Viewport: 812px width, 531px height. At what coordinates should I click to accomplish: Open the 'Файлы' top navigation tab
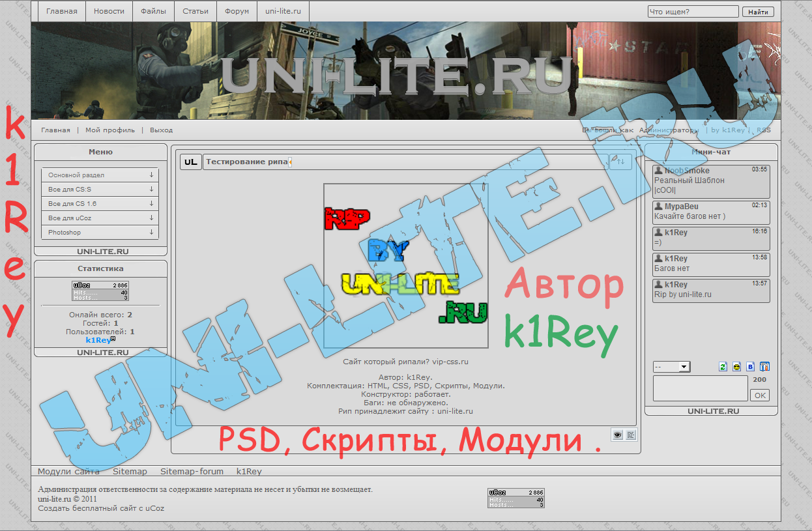coord(153,11)
